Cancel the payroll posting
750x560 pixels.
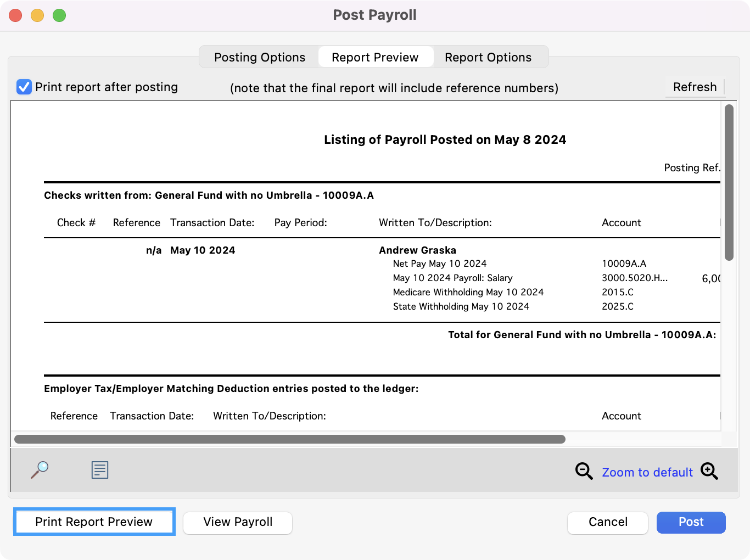pyautogui.click(x=607, y=522)
